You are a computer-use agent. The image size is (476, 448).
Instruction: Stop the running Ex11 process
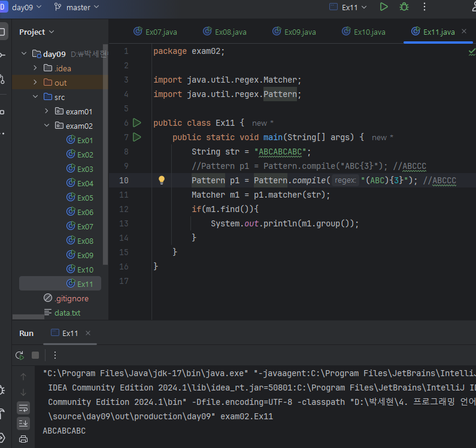point(35,355)
